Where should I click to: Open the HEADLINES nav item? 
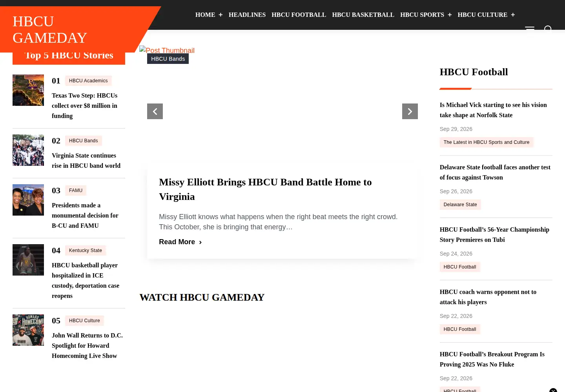point(247,15)
